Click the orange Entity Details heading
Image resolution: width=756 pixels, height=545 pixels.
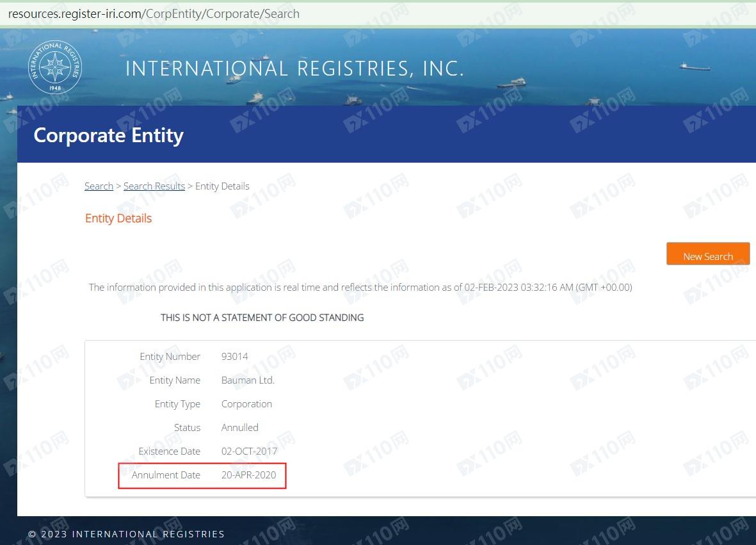[118, 218]
